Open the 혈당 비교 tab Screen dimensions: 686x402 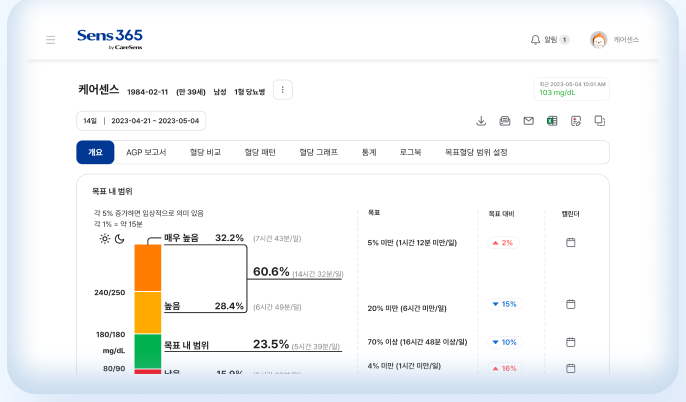205,152
